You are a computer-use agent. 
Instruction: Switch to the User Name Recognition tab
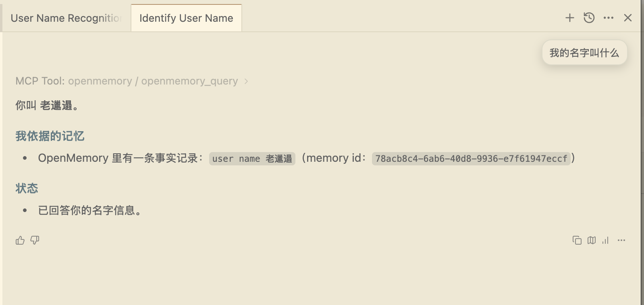click(x=64, y=18)
